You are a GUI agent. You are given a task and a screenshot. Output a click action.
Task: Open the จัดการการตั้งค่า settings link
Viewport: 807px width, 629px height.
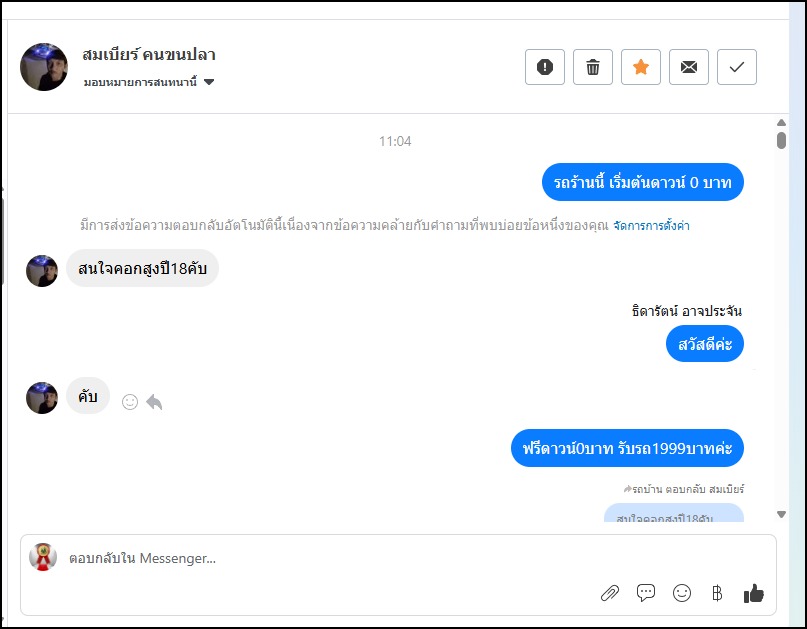pos(651,226)
